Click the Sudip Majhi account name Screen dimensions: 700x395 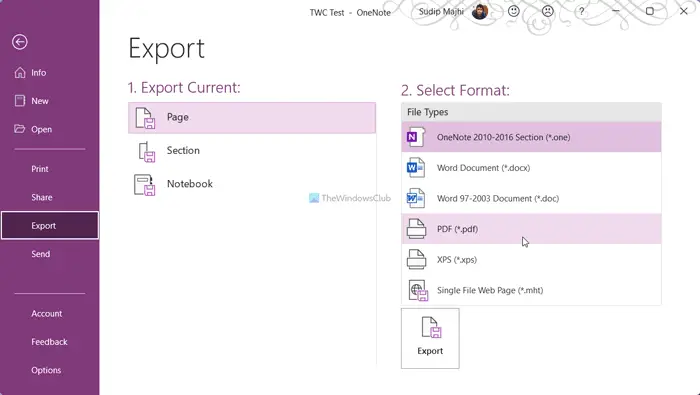click(441, 12)
